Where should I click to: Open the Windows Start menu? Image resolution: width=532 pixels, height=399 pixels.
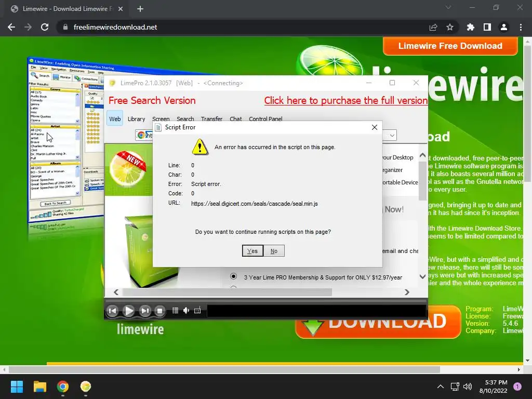17,387
